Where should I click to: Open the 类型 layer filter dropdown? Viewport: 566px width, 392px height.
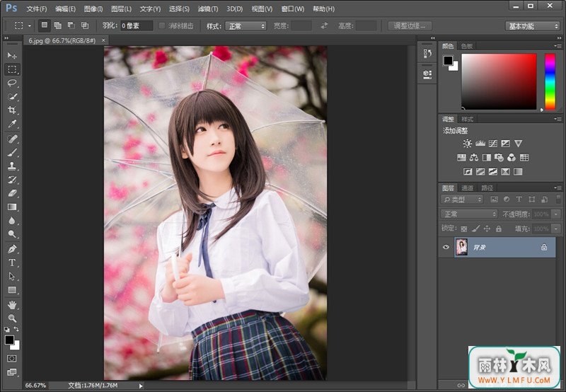pos(462,200)
